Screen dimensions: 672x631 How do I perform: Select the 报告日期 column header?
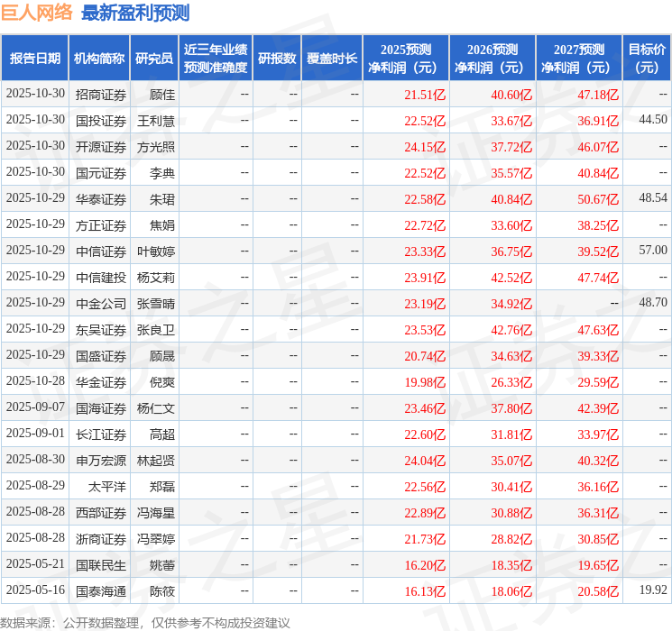coord(34,59)
